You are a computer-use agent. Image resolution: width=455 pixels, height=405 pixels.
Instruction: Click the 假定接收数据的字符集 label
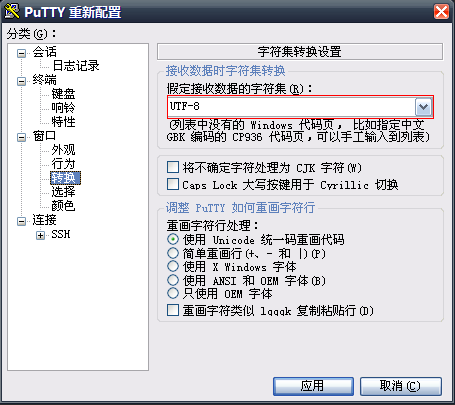coord(239,89)
